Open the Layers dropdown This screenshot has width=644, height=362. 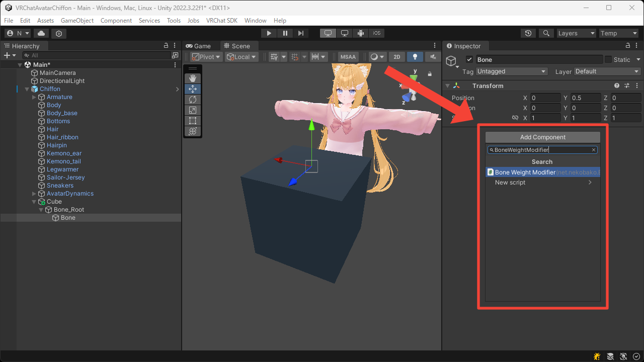pos(576,33)
